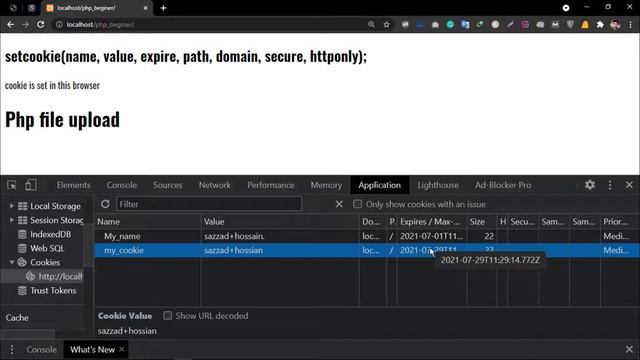640x360 pixels.
Task: Open the Performance tab
Action: (271, 185)
